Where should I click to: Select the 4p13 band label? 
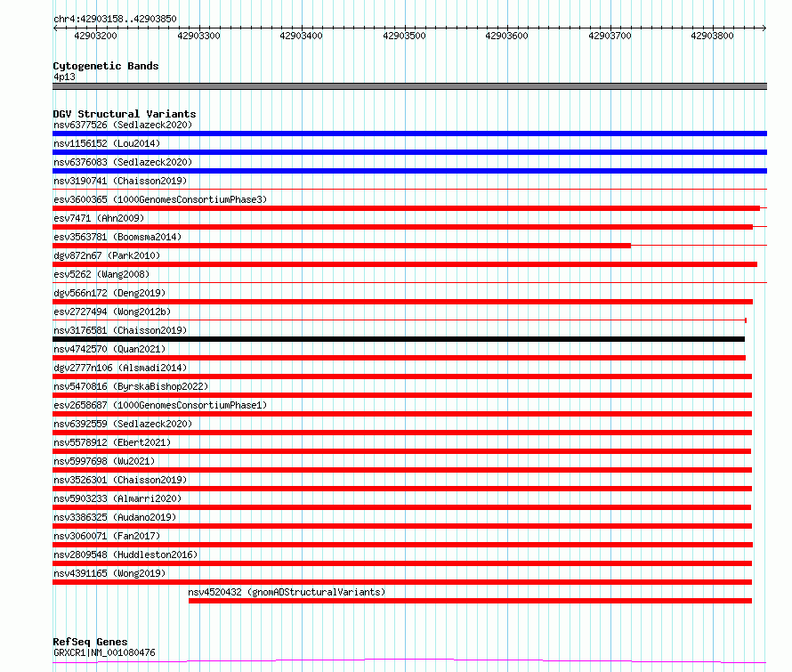pos(64,77)
